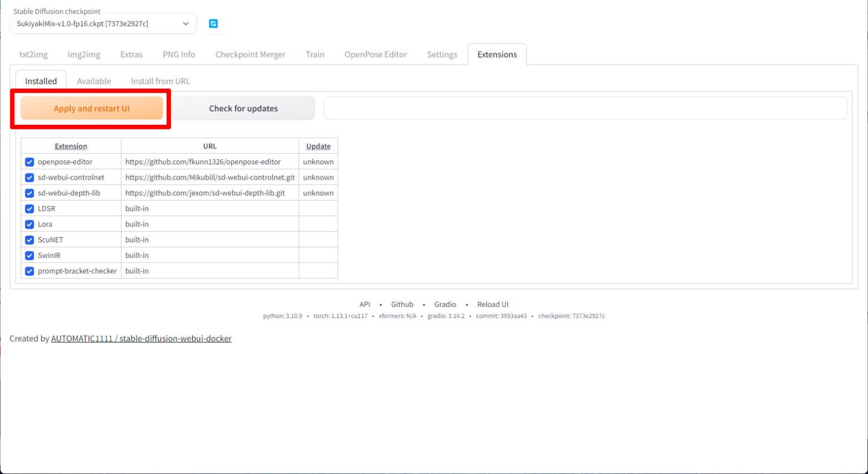The image size is (868, 474).
Task: Disable the sd-webui-controlnet extension
Action: coord(30,177)
